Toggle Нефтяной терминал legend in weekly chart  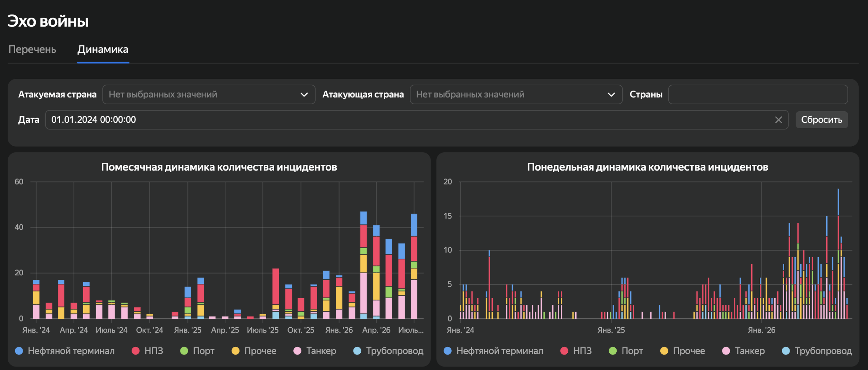point(493,351)
